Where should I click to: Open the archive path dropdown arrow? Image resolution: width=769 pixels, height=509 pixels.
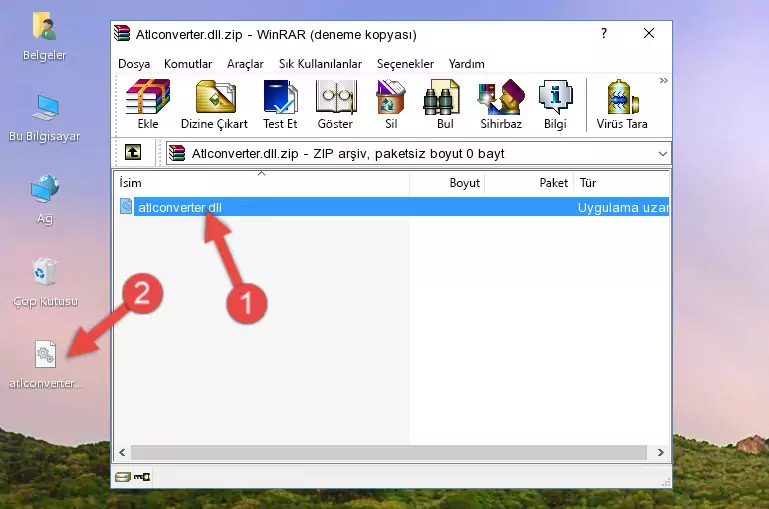tap(663, 153)
